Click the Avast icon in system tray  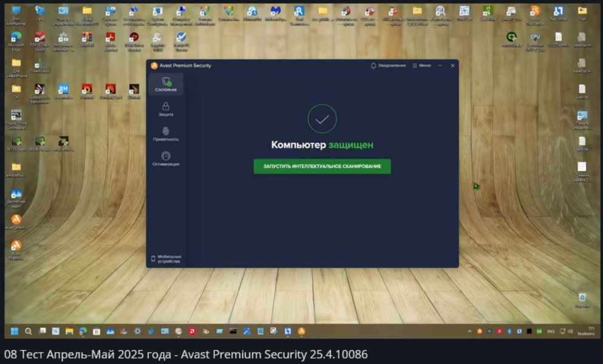point(480,331)
